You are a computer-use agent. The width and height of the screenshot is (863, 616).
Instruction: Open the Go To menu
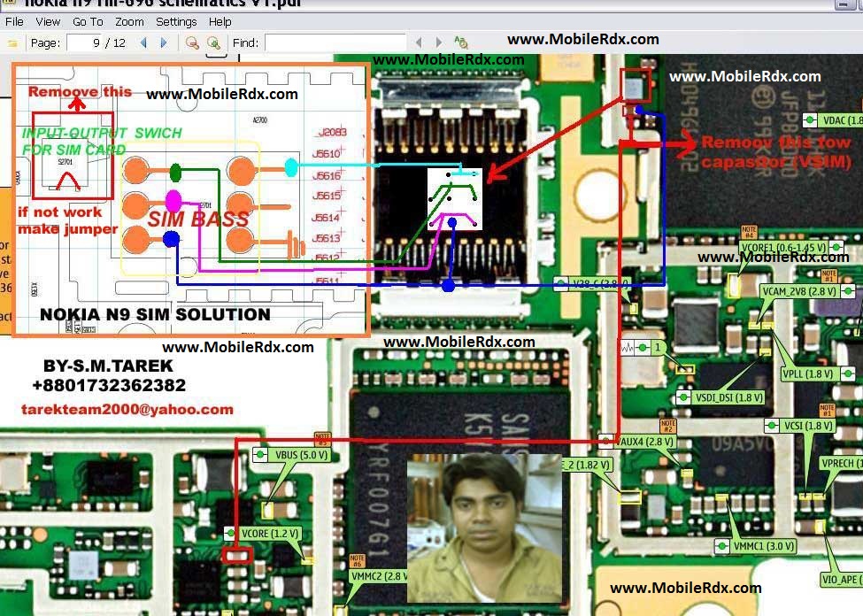pyautogui.click(x=88, y=22)
